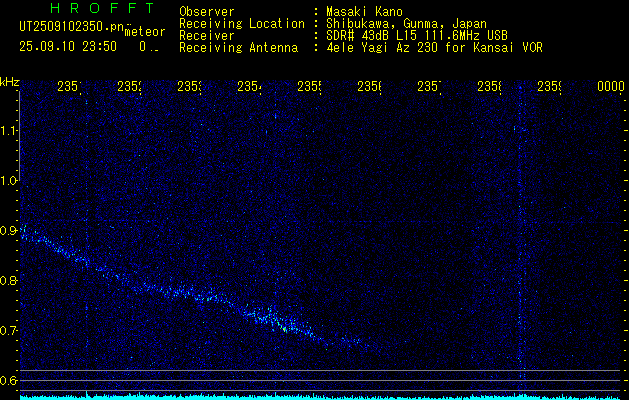
Task: Click the 2352 time marker
Action: point(130,86)
